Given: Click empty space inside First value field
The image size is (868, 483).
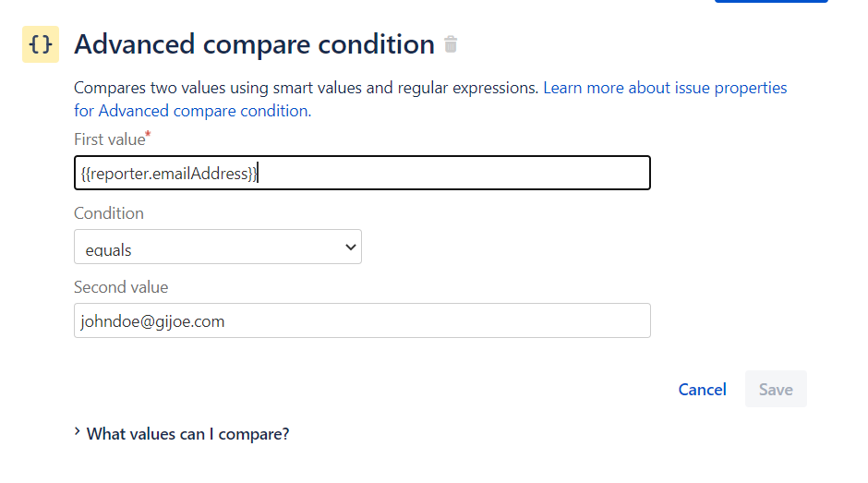Looking at the screenshot, I should (x=454, y=173).
